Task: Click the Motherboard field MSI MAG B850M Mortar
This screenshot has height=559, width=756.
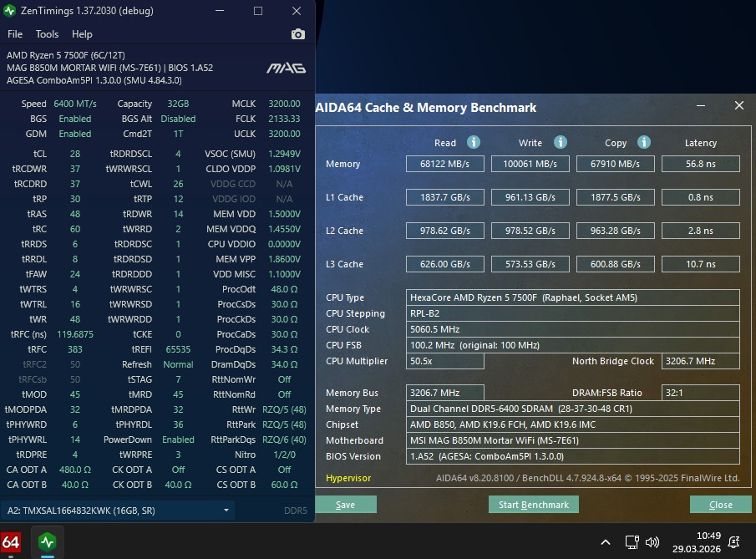Action: pyautogui.click(x=573, y=440)
